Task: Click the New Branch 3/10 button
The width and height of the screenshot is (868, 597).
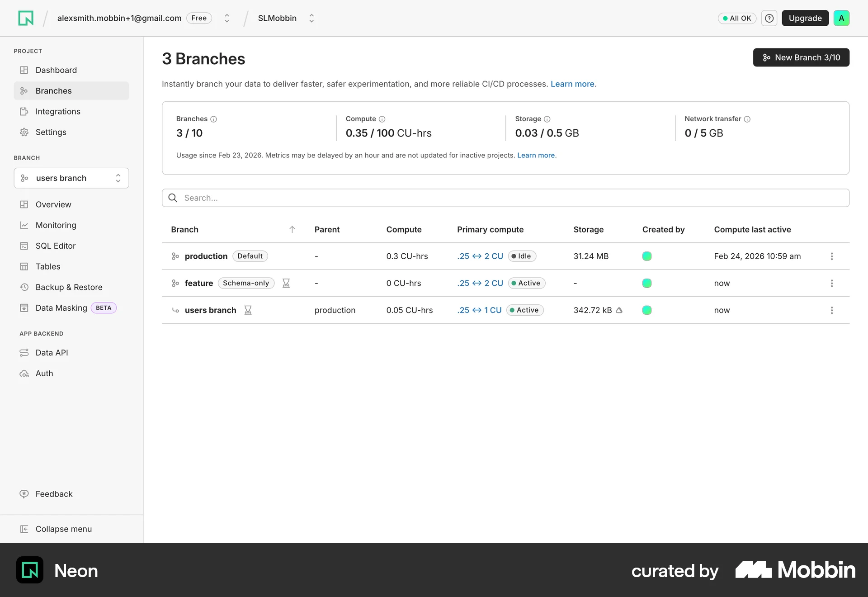Action: coord(801,57)
